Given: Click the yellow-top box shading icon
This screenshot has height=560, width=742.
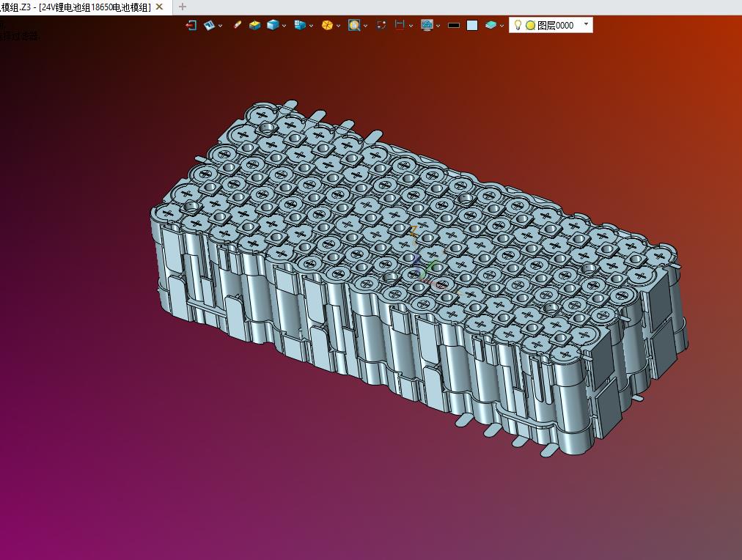Looking at the screenshot, I should click(x=255, y=25).
